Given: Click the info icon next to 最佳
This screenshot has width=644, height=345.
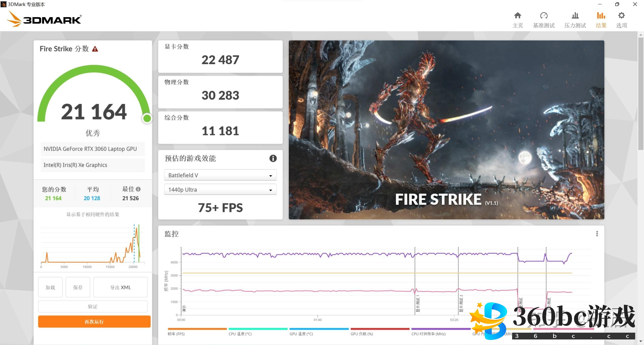Looking at the screenshot, I should 138,189.
